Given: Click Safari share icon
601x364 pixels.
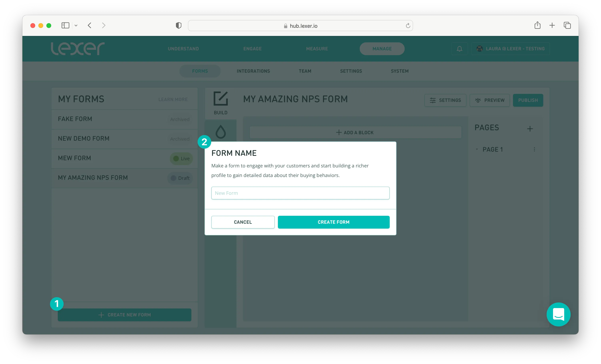Looking at the screenshot, I should tap(537, 25).
